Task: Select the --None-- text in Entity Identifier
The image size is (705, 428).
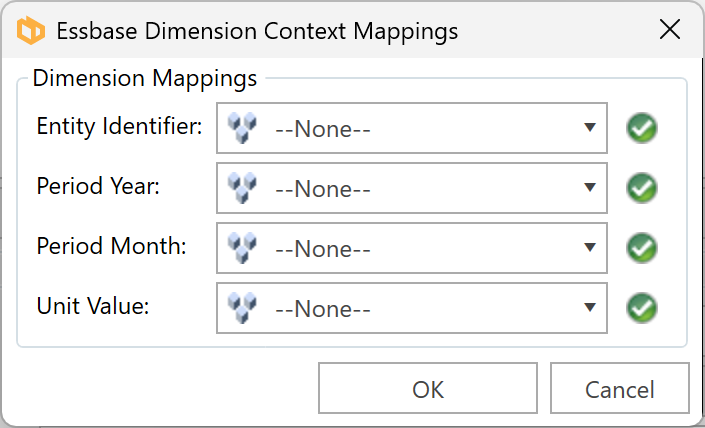Action: coord(322,129)
